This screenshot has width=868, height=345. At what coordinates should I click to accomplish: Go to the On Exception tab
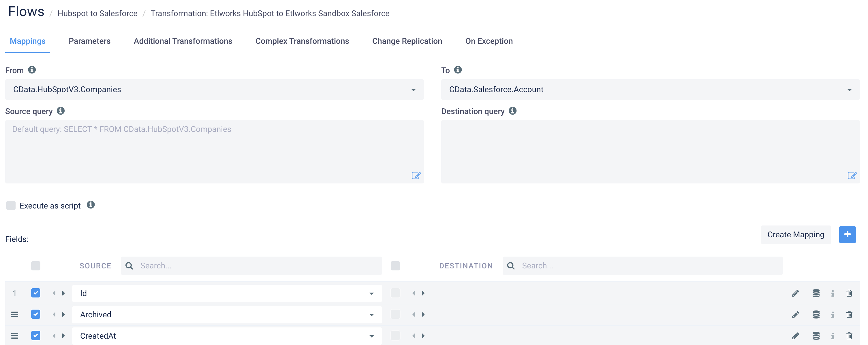coord(489,41)
